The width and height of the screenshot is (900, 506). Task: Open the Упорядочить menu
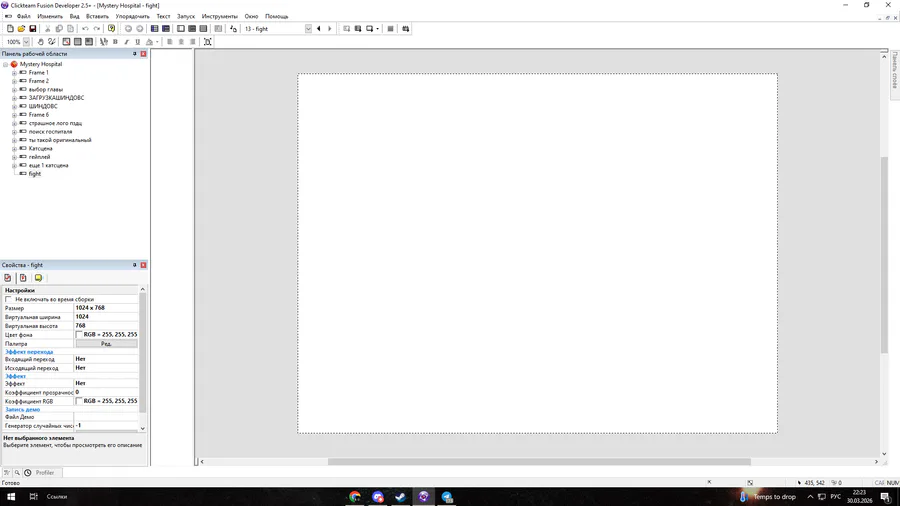point(132,17)
